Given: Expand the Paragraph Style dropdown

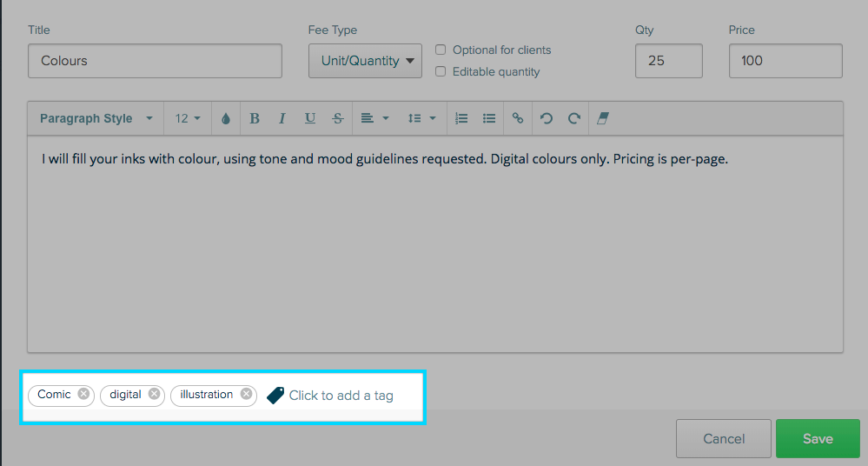Looking at the screenshot, I should pos(96,118).
